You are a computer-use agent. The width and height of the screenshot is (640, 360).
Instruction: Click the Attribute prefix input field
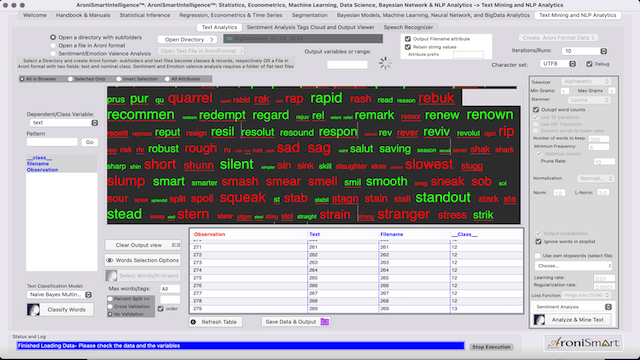[468, 54]
